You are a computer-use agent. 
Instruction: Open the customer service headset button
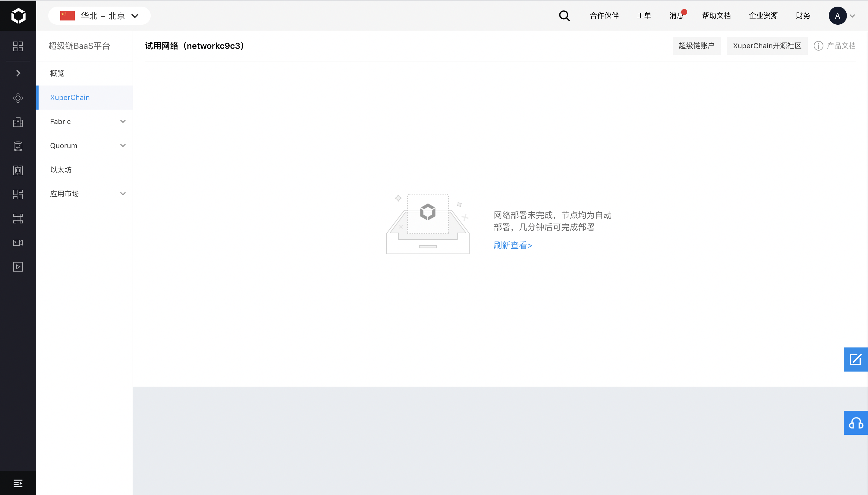click(855, 422)
